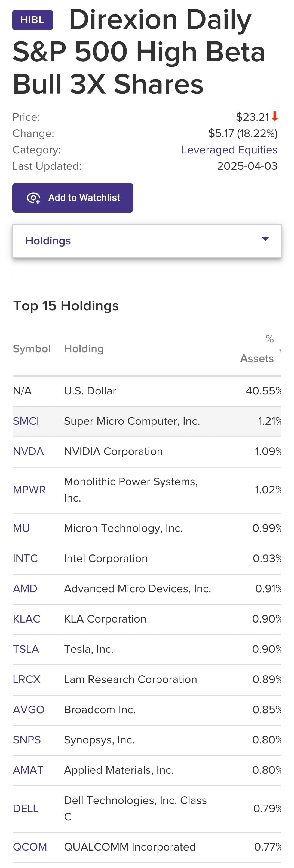Click the Holdings dropdown caret arrow
Viewport: 294px width, 868px height.
(x=265, y=239)
